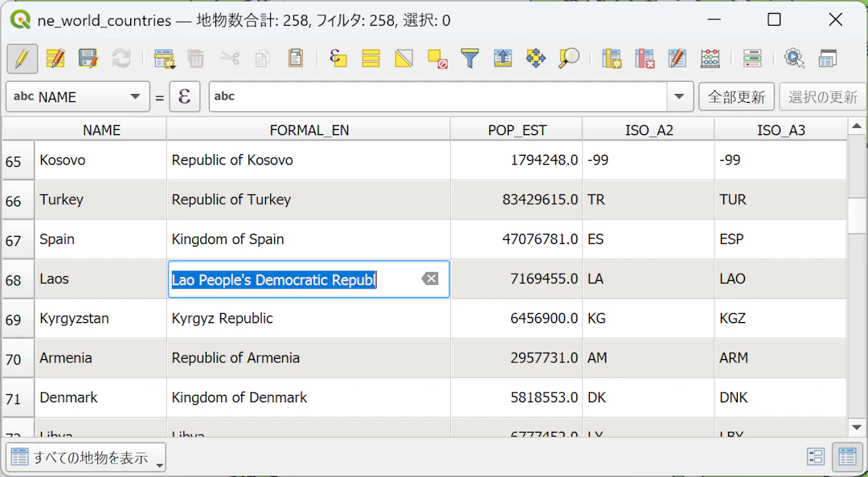The image size is (868, 477).
Task: Toggle multi edit mode
Action: [55, 58]
